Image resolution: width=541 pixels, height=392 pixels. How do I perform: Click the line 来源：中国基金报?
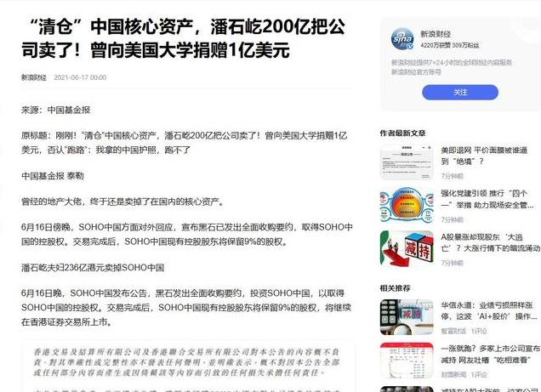tap(56, 110)
